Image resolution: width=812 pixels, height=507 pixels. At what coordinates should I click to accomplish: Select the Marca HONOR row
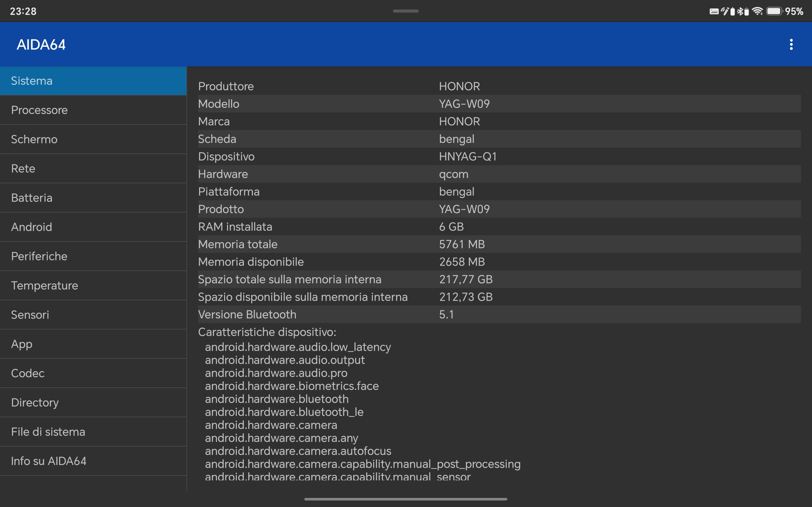pyautogui.click(x=499, y=121)
